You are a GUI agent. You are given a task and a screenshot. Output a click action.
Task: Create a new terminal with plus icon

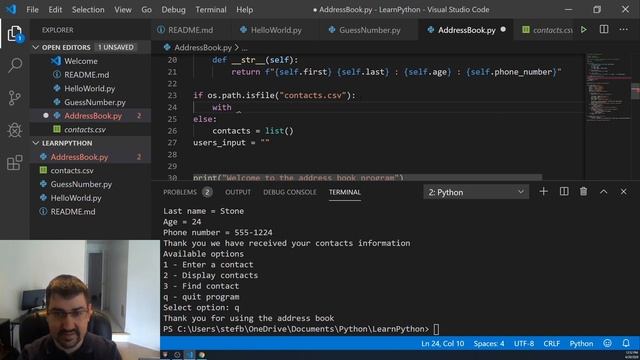(543, 191)
